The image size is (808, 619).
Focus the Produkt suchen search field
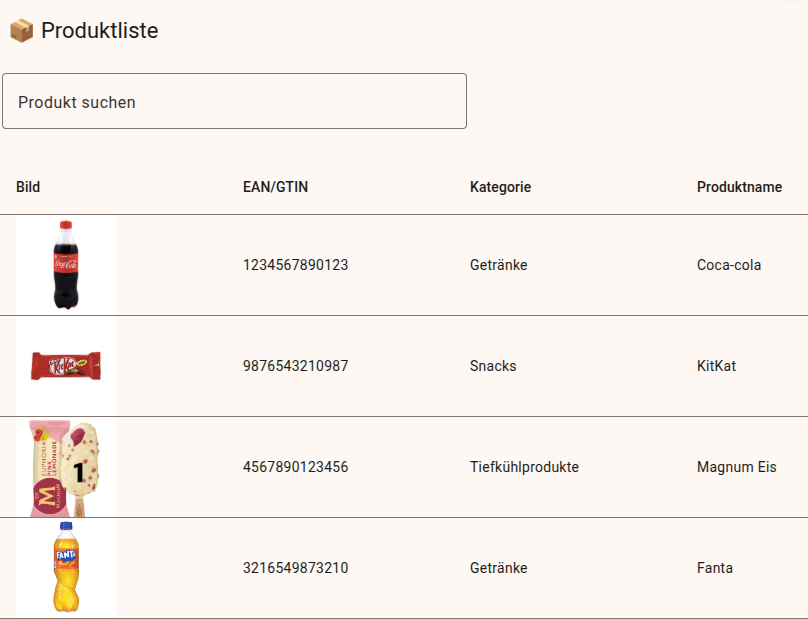point(234,101)
